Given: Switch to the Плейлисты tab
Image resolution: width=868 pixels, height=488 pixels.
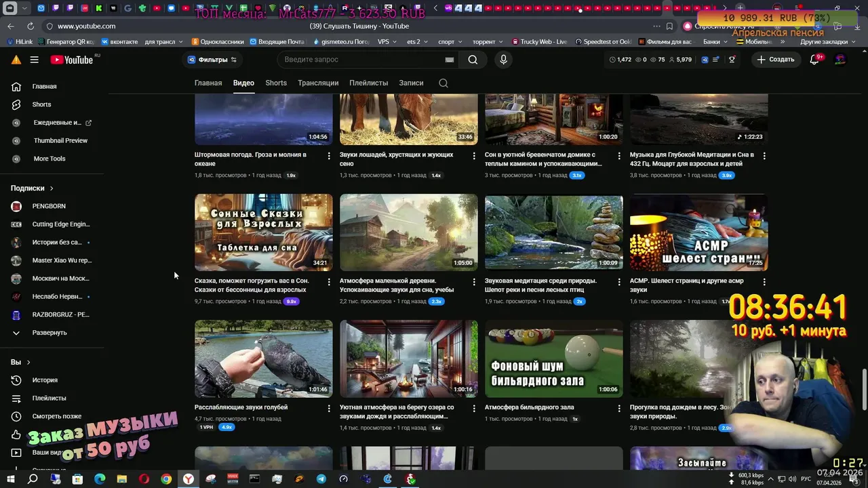Looking at the screenshot, I should 369,83.
